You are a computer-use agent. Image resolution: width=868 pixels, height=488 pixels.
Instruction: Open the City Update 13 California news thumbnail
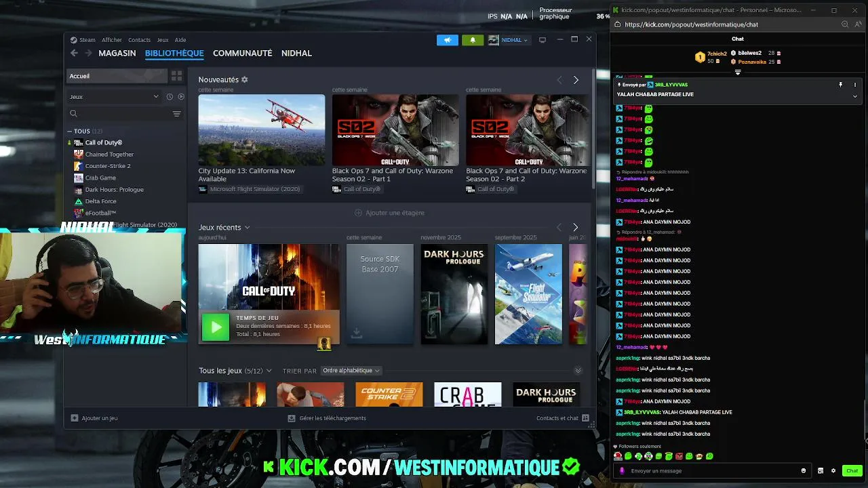pyautogui.click(x=262, y=130)
